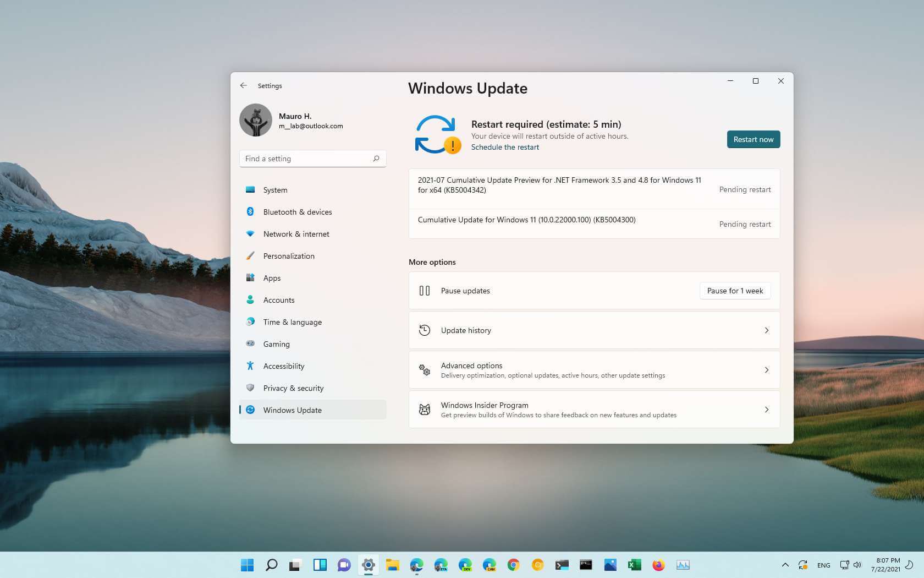Click the Privacy & security shield icon
Screen dimensions: 924x578
click(251, 388)
